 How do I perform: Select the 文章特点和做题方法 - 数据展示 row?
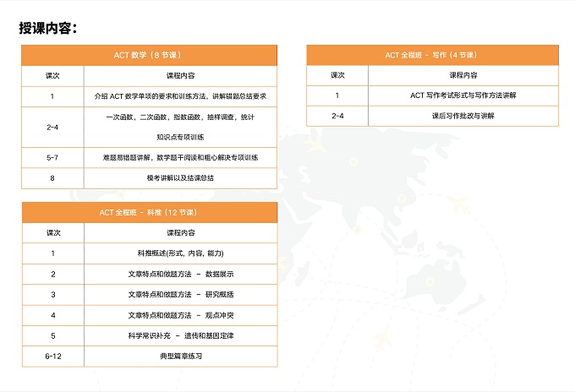click(x=180, y=274)
